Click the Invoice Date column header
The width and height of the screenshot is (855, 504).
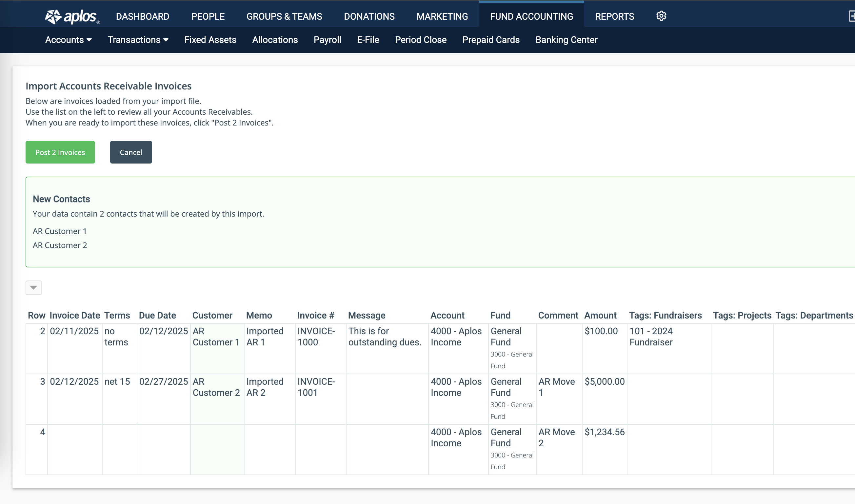[x=75, y=316]
